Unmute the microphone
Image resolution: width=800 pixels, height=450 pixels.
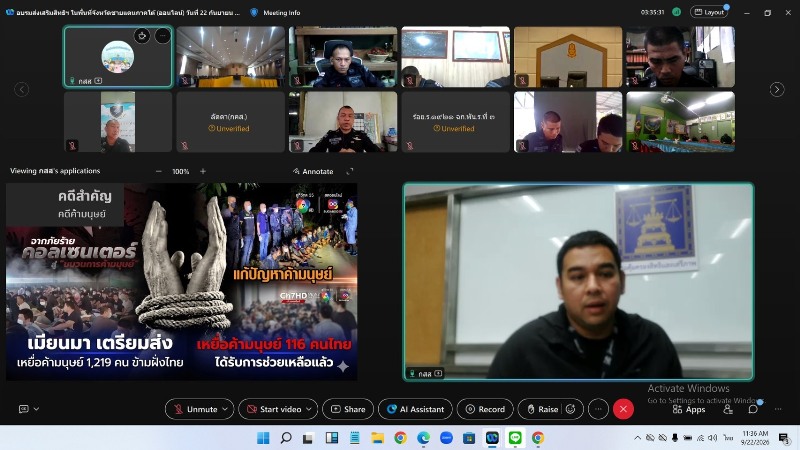tap(196, 409)
